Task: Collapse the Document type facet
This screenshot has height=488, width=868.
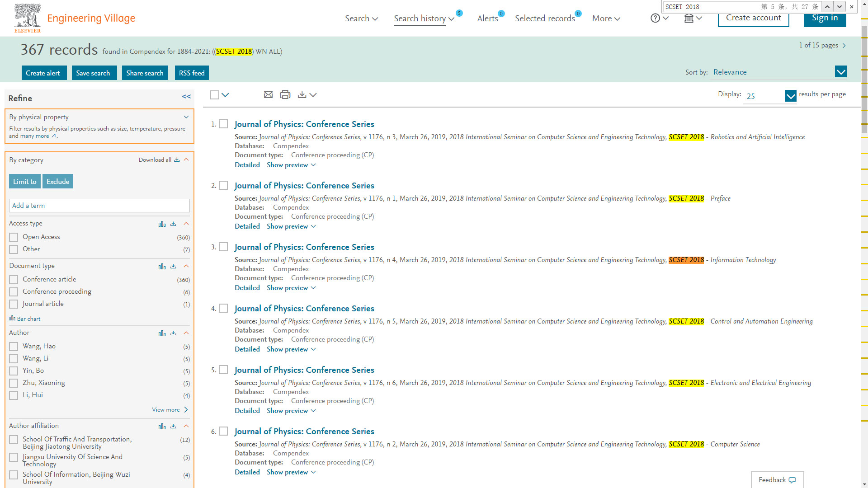Action: pyautogui.click(x=186, y=266)
